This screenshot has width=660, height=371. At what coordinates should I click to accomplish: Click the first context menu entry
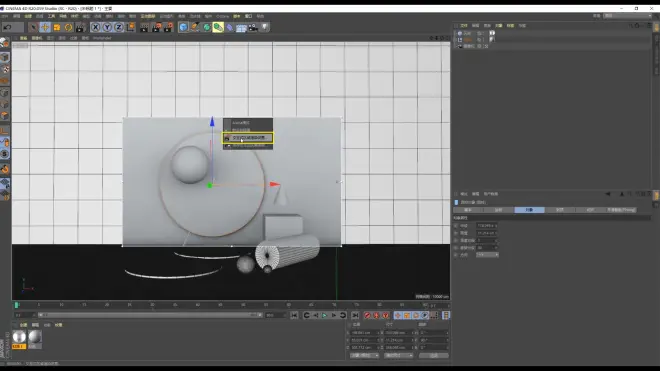tap(248, 123)
